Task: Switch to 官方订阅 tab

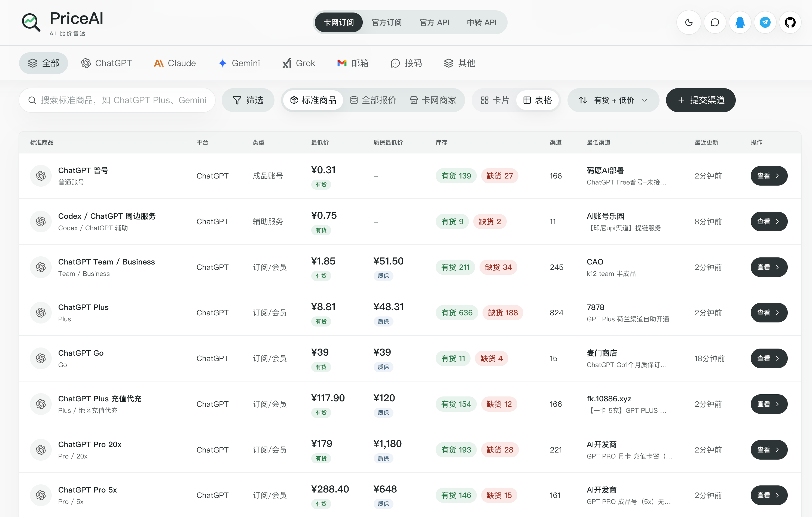Action: click(386, 23)
